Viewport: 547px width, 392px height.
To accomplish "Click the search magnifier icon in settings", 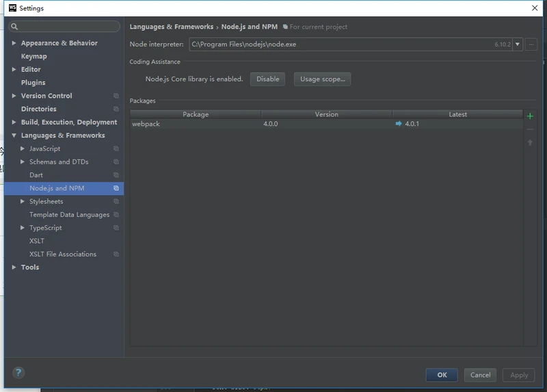I will click(14, 27).
